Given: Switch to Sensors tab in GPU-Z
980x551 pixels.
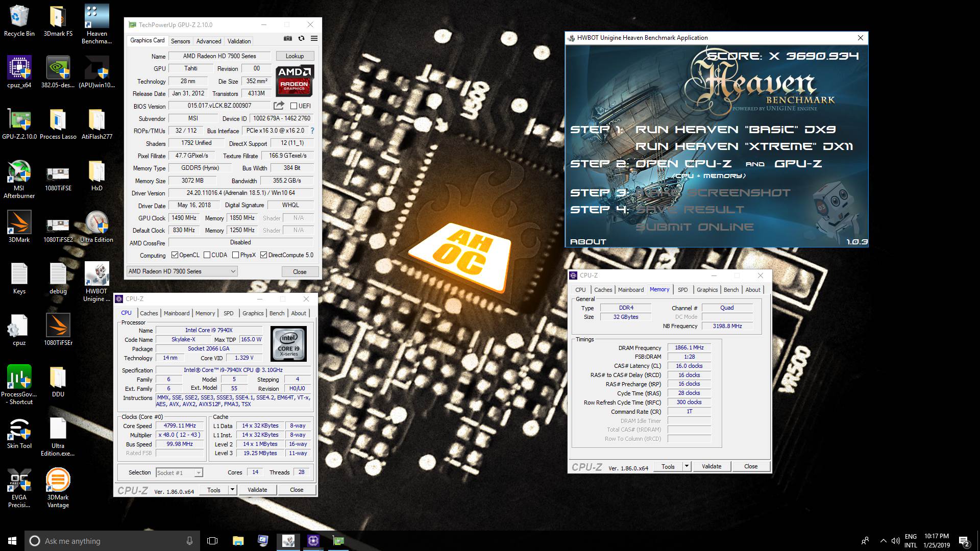Looking at the screenshot, I should (180, 41).
